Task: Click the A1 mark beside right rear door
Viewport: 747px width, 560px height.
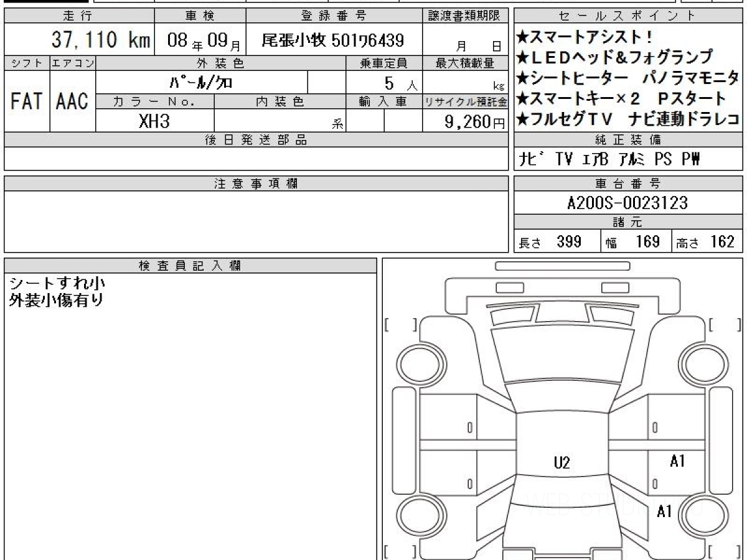Action: pyautogui.click(x=678, y=461)
